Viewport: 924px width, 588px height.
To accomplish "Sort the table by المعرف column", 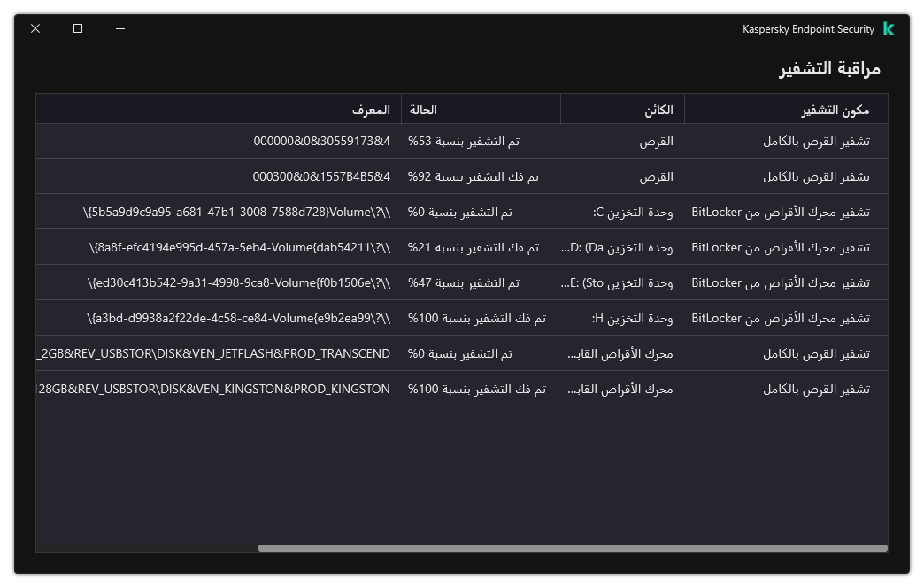I will (366, 108).
